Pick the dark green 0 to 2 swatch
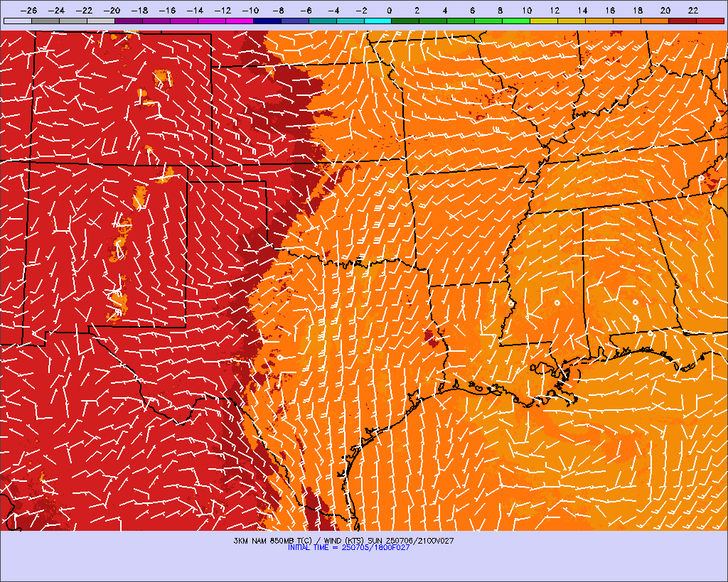The width and height of the screenshot is (728, 582). [x=406, y=21]
